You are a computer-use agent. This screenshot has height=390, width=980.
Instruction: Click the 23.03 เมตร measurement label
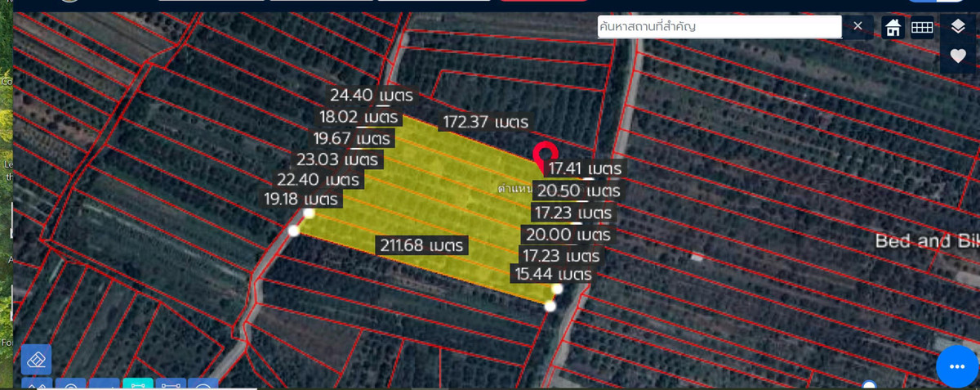[337, 159]
